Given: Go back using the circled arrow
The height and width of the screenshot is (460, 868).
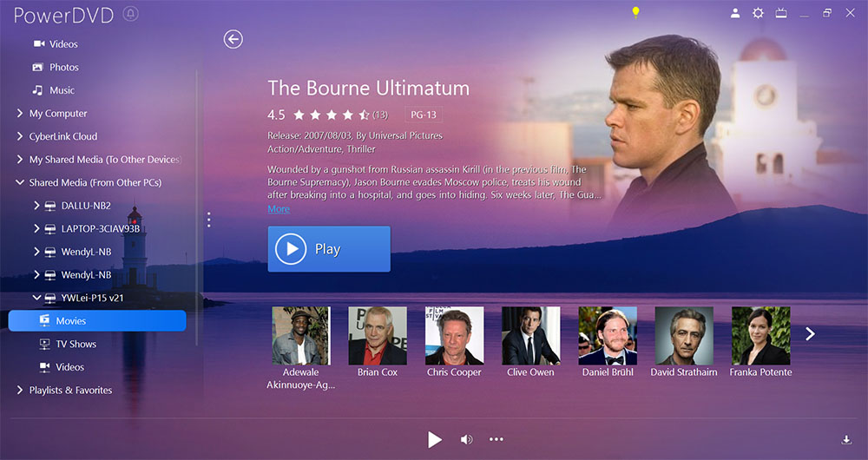Looking at the screenshot, I should tap(233, 39).
